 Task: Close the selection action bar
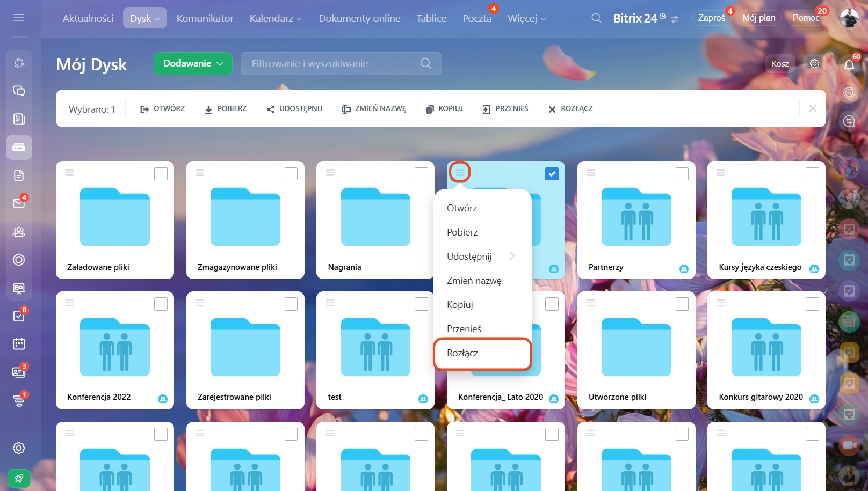(812, 108)
